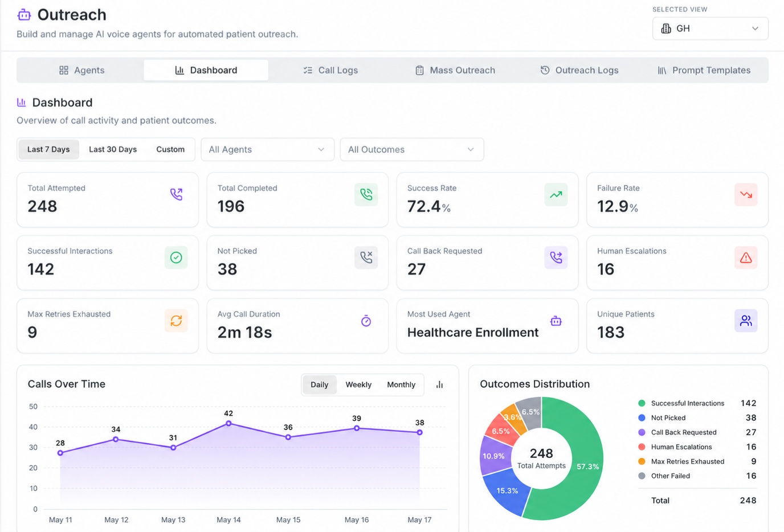Click the Call Back Requested phone icon
Screen dimensions: 784x532
click(x=556, y=257)
